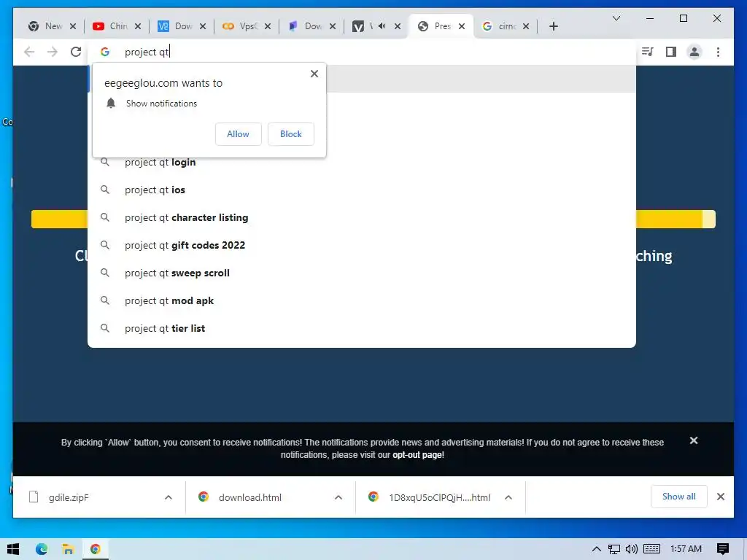
Task: Click the address bar containing project qt
Action: point(362,52)
